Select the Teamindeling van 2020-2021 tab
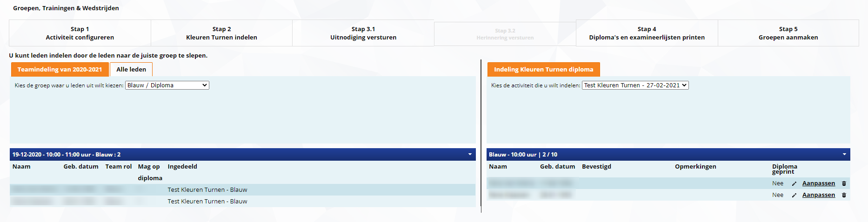 pyautogui.click(x=60, y=70)
